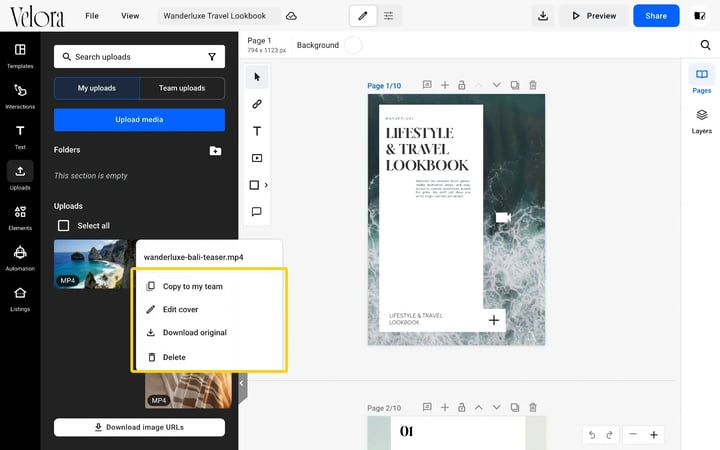
Task: Select the comment tool
Action: coord(257,211)
